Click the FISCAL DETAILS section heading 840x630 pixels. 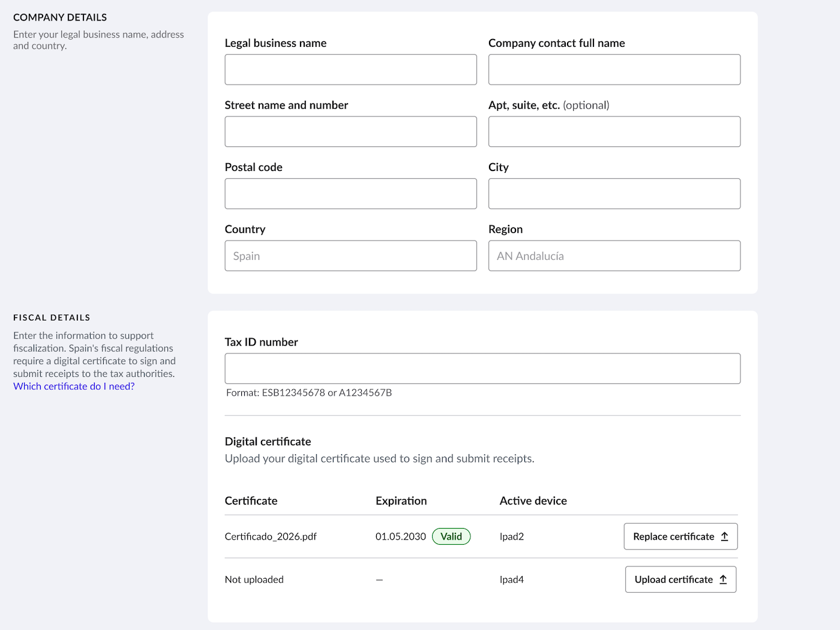click(52, 317)
